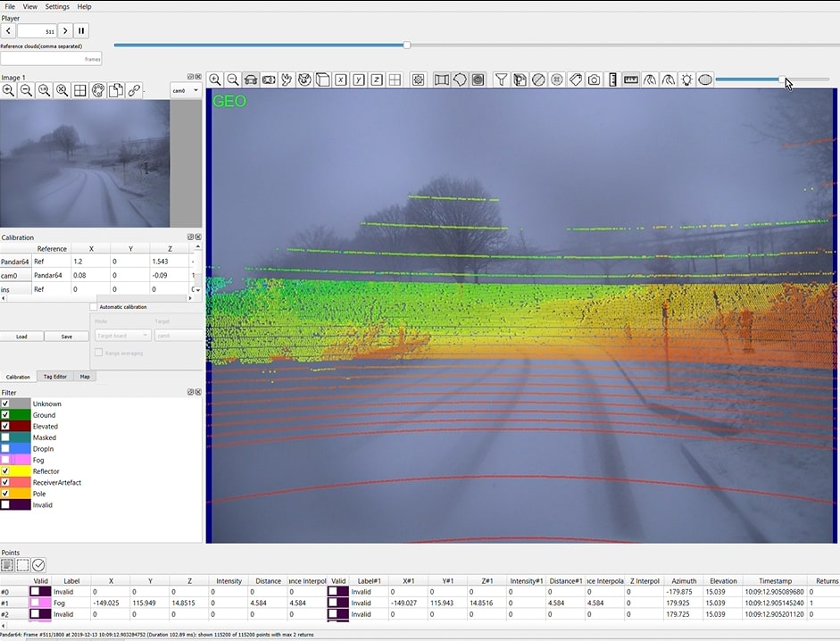Click the polygon selection icon
This screenshot has width=840, height=641.
(x=460, y=79)
